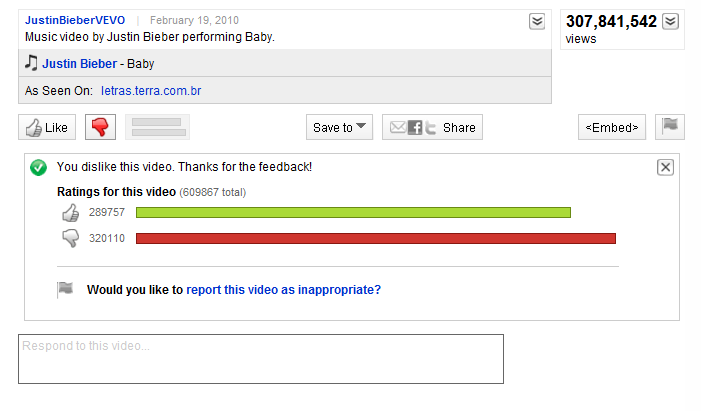Click the thumbs up icon beside 289757
The width and height of the screenshot is (701, 411).
click(70, 212)
